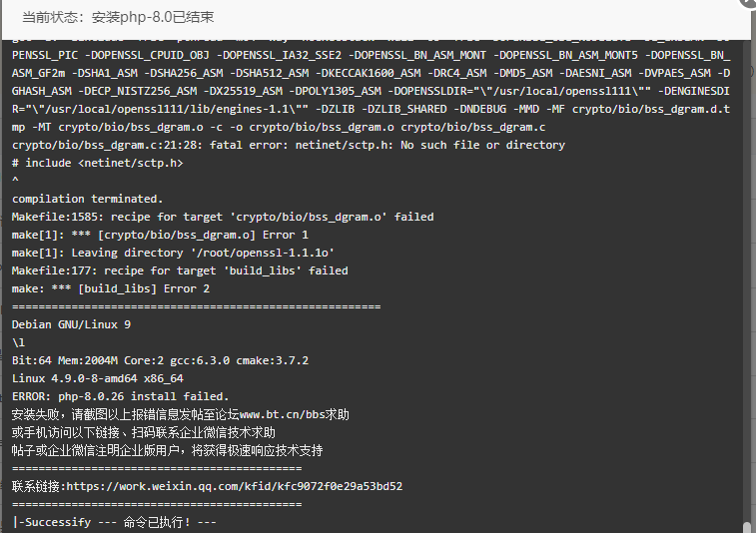Click the 帖子或企业微信注明企业版用户 line
This screenshot has height=533, width=756.
tap(168, 450)
